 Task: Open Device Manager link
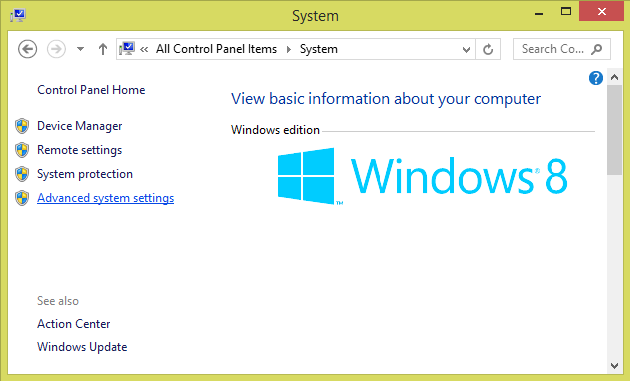pyautogui.click(x=80, y=126)
